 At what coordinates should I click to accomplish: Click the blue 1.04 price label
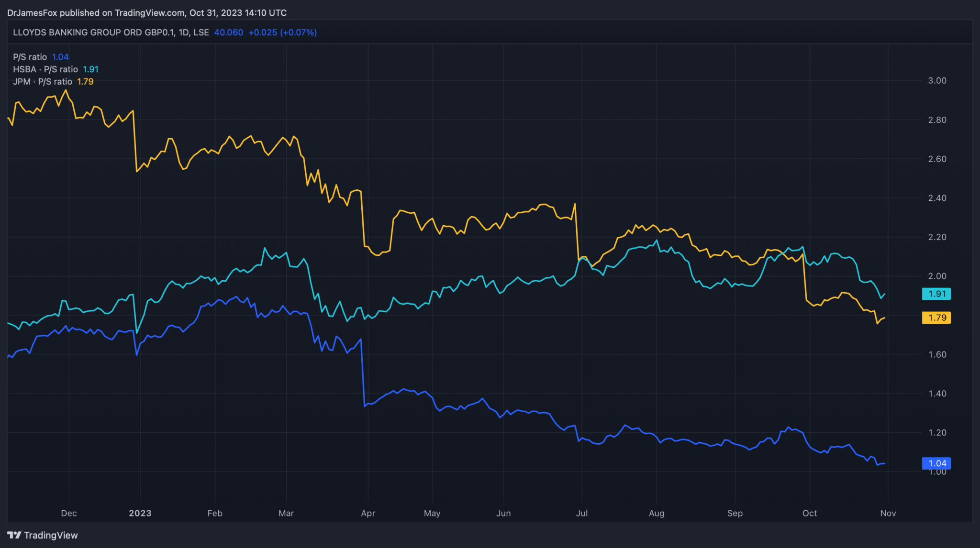point(936,463)
